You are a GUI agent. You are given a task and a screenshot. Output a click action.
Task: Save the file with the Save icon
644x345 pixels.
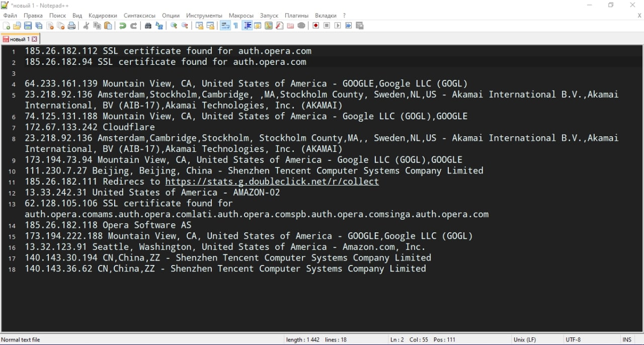(28, 26)
